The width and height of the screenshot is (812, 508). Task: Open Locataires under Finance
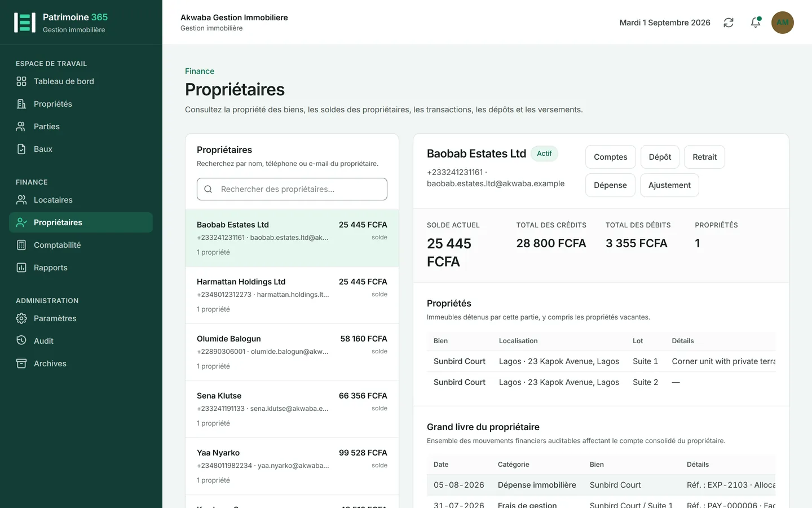pyautogui.click(x=81, y=200)
